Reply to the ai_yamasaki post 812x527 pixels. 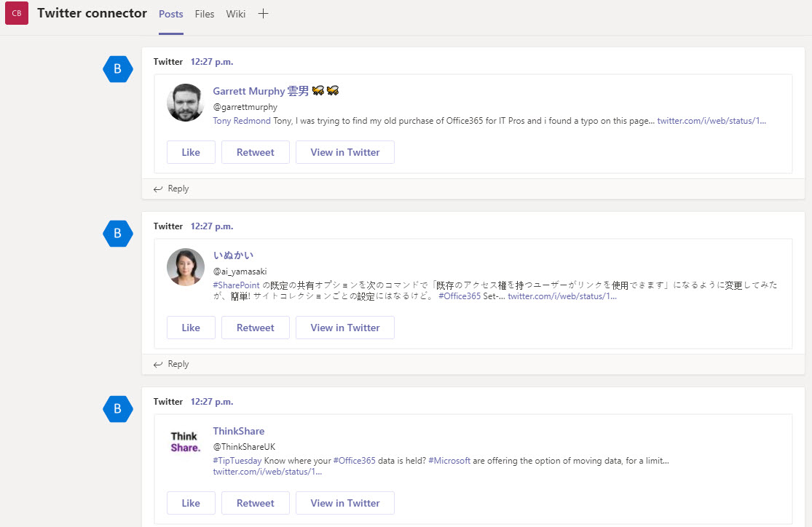(x=171, y=365)
